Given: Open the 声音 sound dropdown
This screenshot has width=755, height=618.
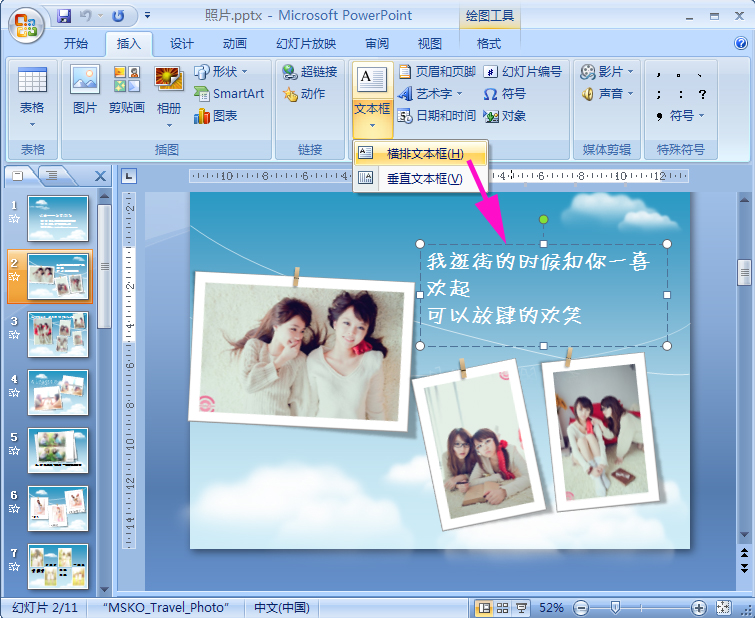Looking at the screenshot, I should coord(607,93).
